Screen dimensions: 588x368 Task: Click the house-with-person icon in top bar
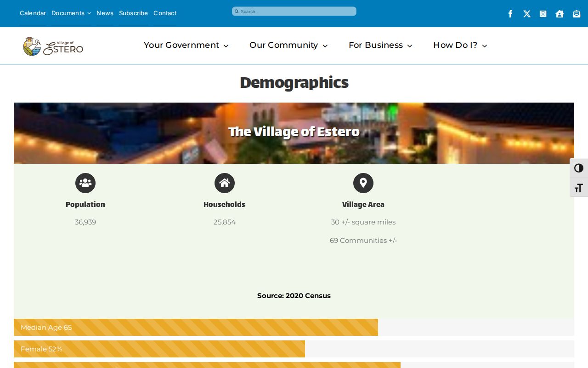point(560,14)
